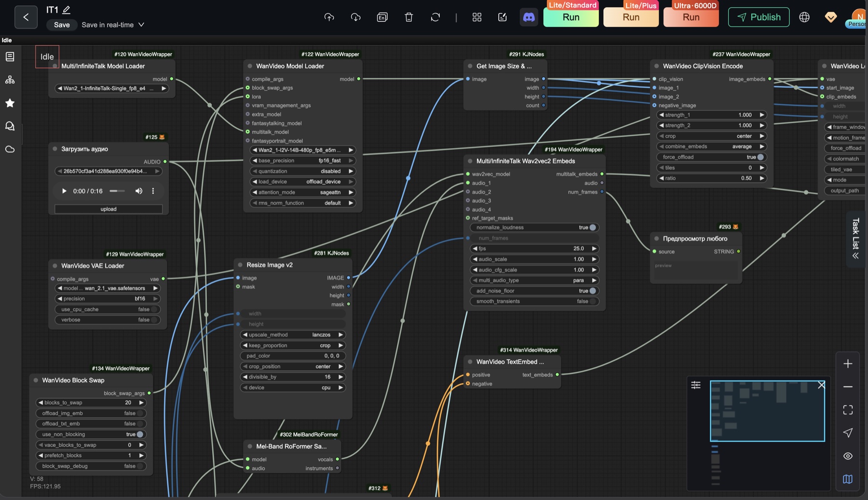
Task: Click the globe language icon
Action: (x=804, y=17)
